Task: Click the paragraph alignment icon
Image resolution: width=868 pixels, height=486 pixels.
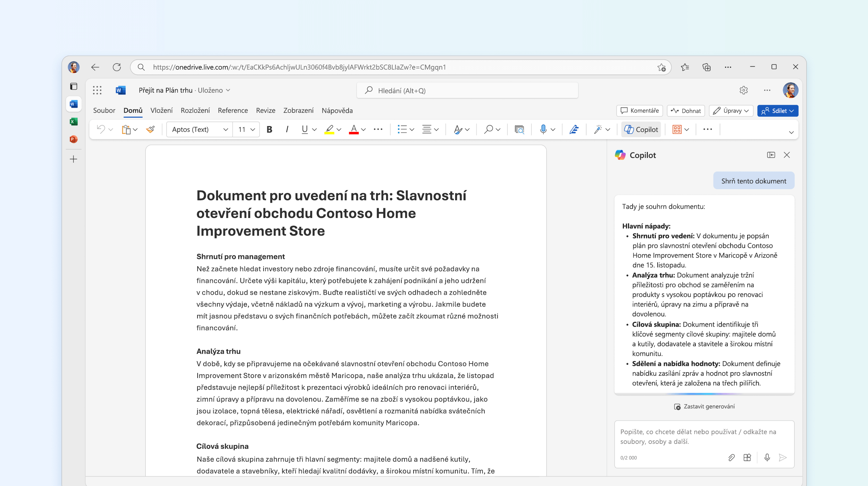Action: [x=427, y=129]
